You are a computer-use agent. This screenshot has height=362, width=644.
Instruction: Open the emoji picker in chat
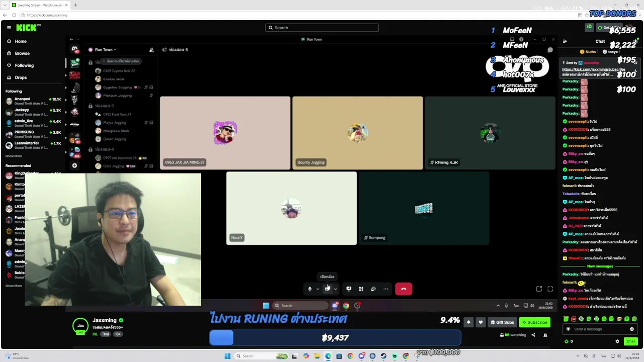click(x=632, y=329)
